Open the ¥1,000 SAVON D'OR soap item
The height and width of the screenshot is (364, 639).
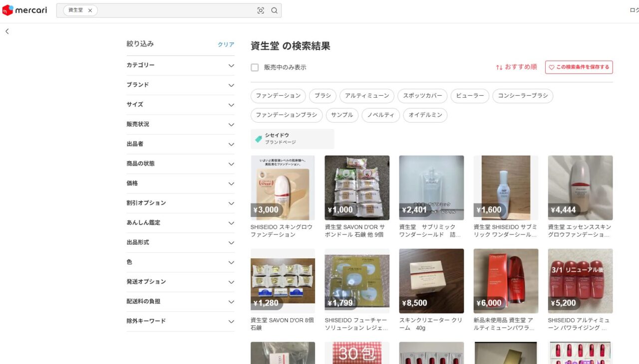(357, 188)
